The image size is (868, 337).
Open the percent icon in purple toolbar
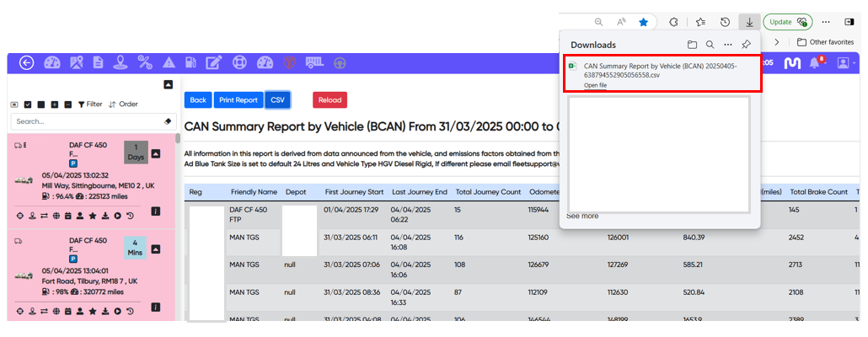click(144, 63)
